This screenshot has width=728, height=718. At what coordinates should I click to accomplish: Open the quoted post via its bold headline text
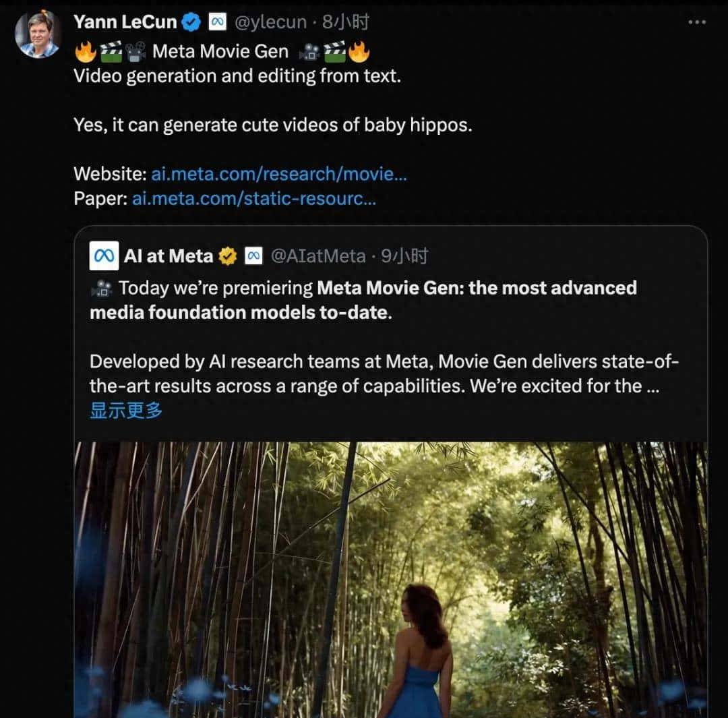point(477,289)
